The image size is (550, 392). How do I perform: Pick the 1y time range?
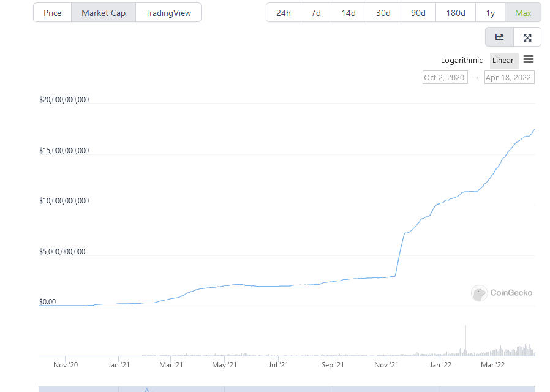pos(491,13)
